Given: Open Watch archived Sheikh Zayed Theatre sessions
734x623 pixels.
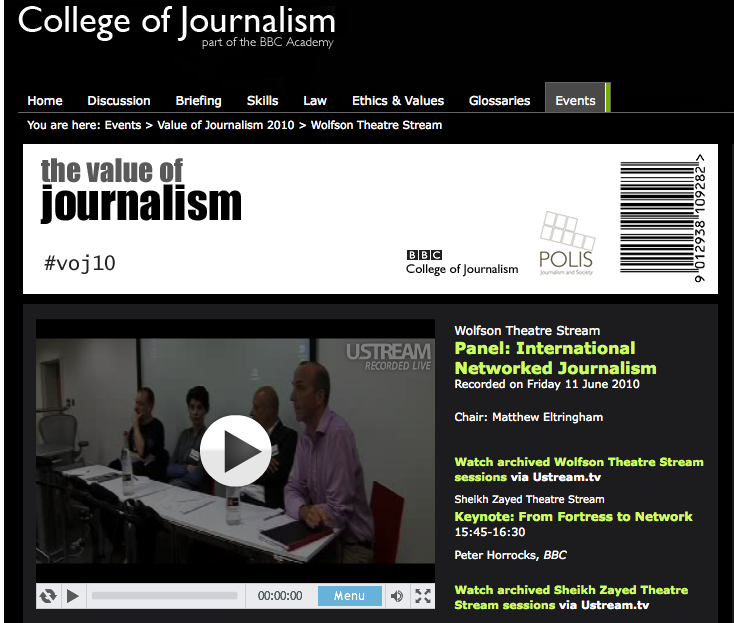Looking at the screenshot, I should (x=571, y=597).
